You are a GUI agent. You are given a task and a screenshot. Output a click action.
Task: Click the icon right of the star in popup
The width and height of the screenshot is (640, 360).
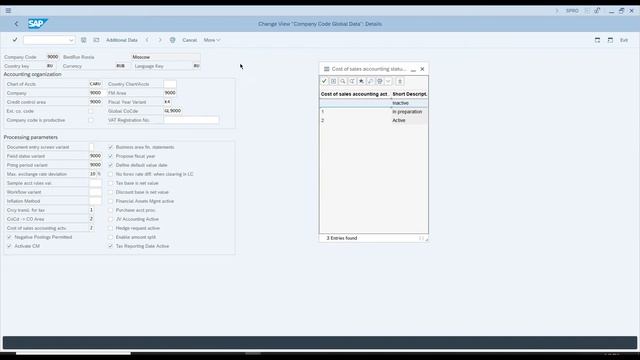pyautogui.click(x=371, y=81)
